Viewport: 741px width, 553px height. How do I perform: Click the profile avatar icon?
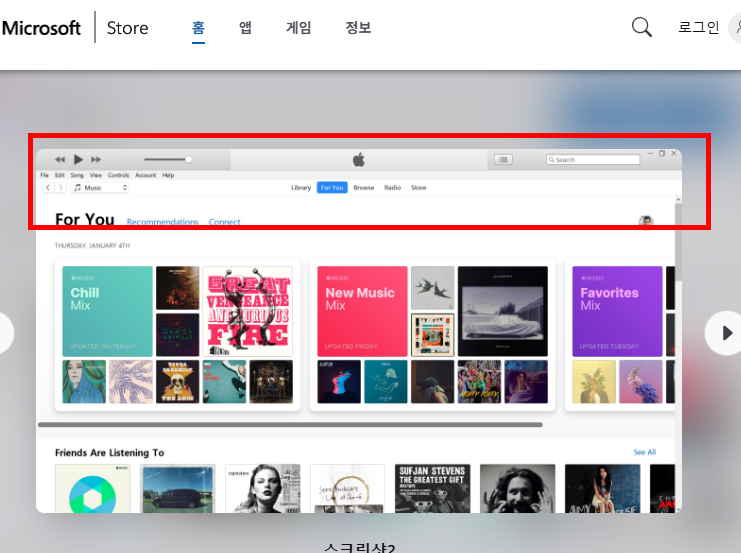pyautogui.click(x=646, y=221)
